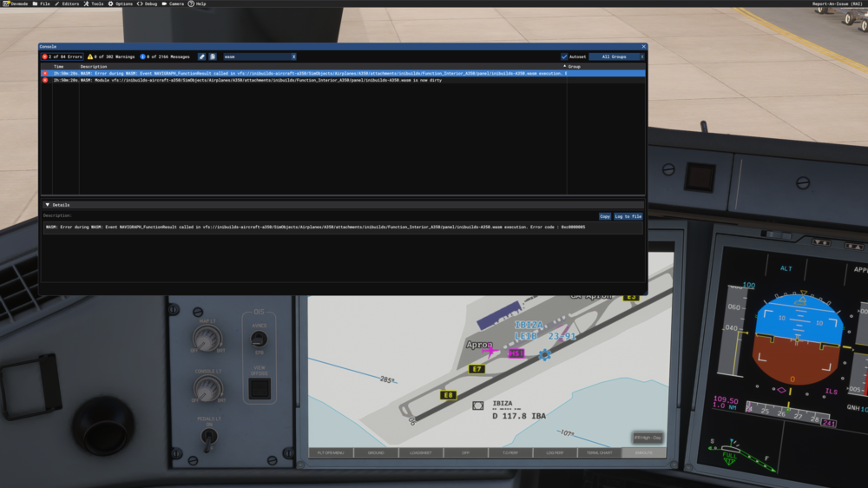Viewport: 868px width, 488px height.
Task: Toggle the Errors filter in Console
Action: coord(62,56)
